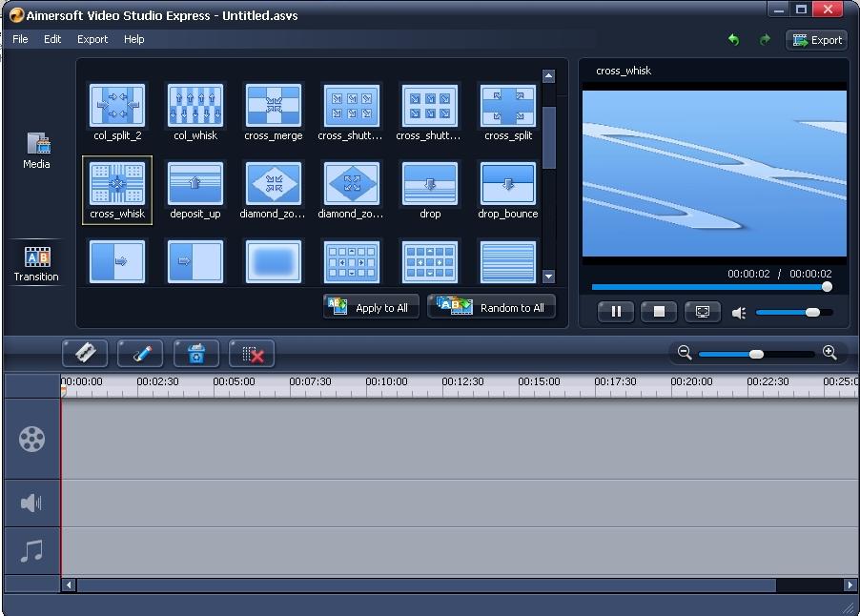This screenshot has height=616, width=860.
Task: Click the timeline zoom slider handle
Action: click(756, 355)
